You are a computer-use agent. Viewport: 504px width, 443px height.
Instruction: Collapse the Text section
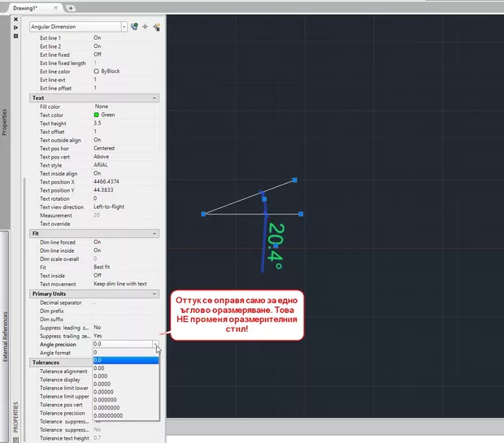[x=154, y=98]
